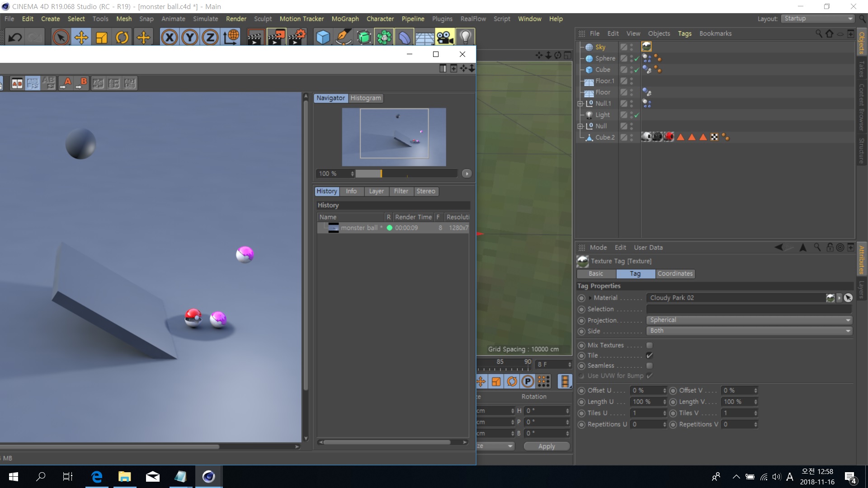Toggle the Projection animation radio dot
Screen dimensions: 868x488
tap(581, 321)
